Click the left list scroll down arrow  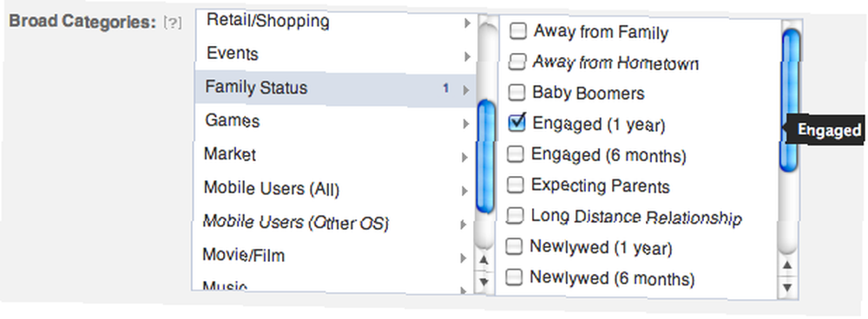[483, 282]
